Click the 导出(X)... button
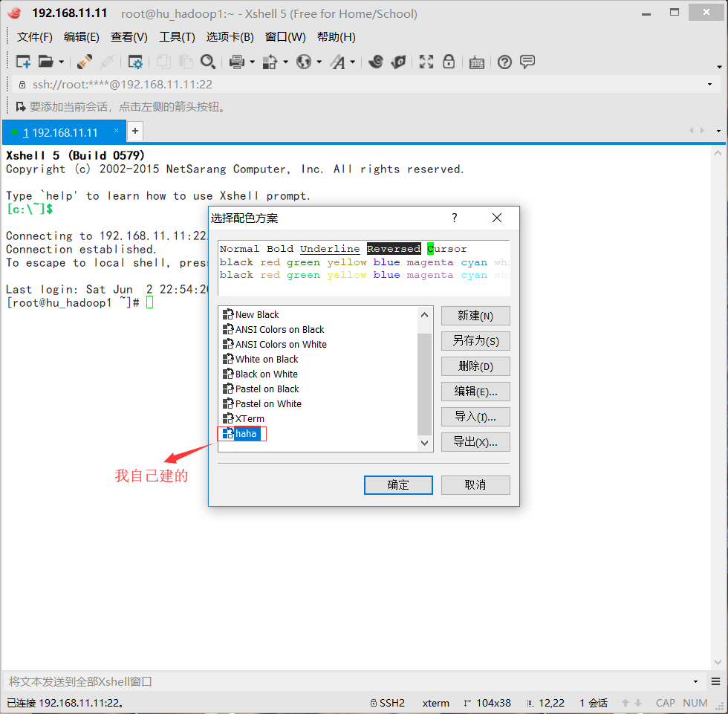Screen dimensions: 728x714 pos(475,442)
